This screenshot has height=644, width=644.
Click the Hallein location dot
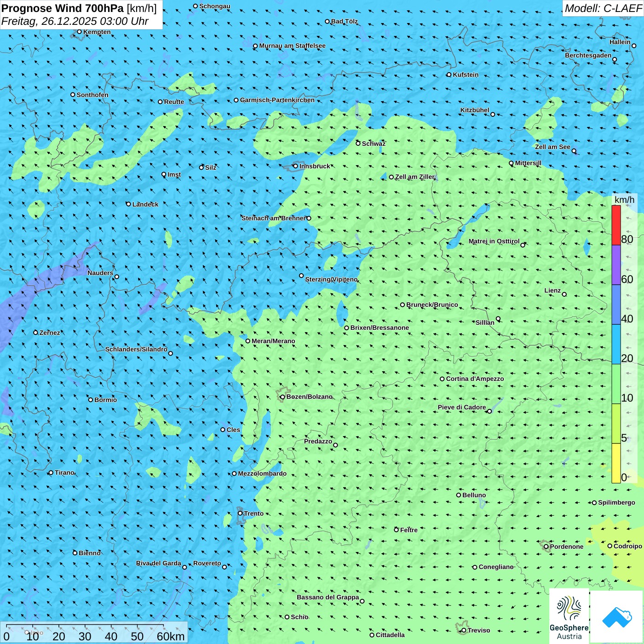[x=634, y=46]
